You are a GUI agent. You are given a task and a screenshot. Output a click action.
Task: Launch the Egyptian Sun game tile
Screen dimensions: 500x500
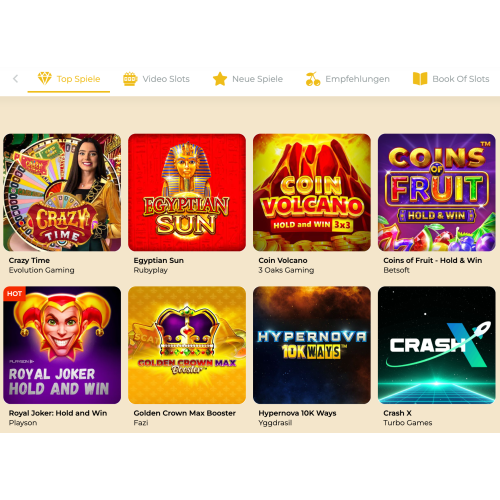tap(187, 192)
